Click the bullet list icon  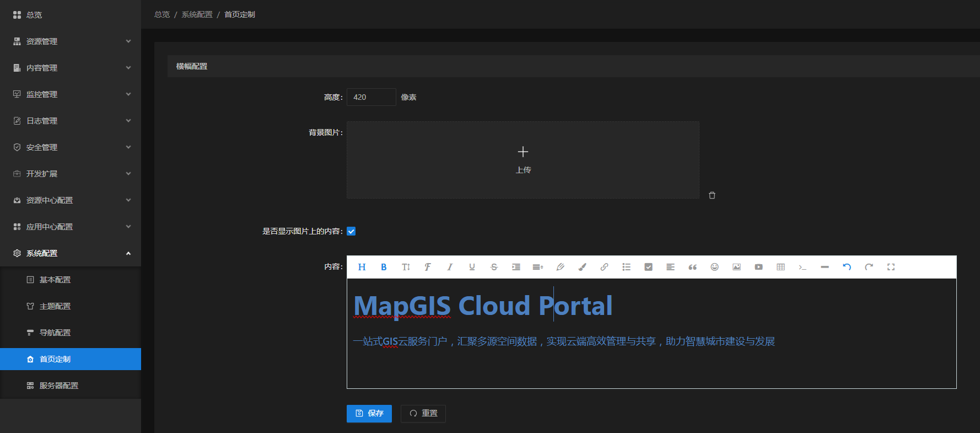pos(626,267)
